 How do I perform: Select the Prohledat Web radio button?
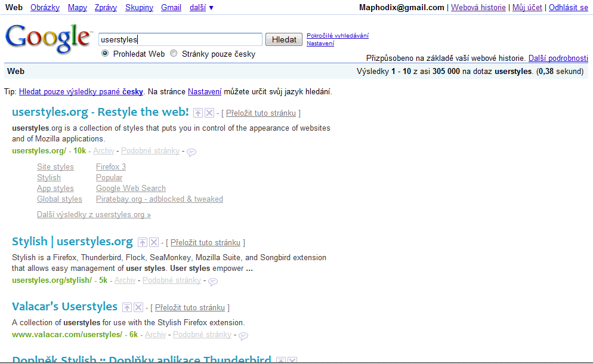pos(105,53)
